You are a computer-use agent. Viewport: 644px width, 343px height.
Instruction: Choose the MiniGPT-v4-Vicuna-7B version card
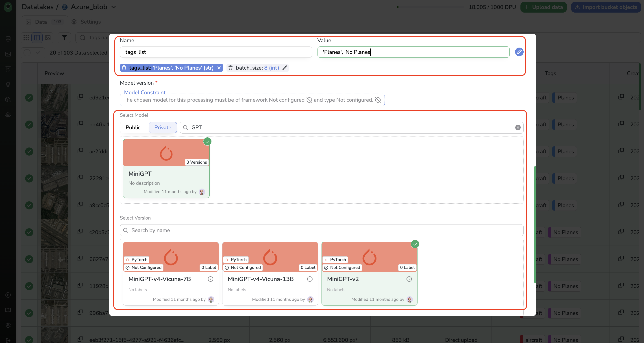171,274
